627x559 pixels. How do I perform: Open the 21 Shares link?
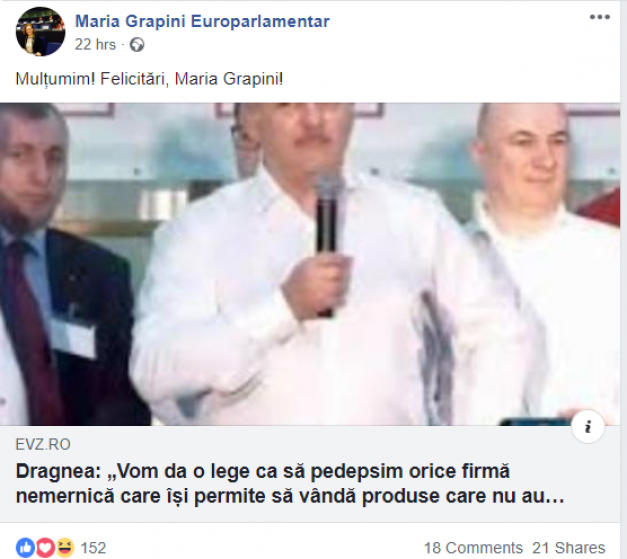pos(568,548)
